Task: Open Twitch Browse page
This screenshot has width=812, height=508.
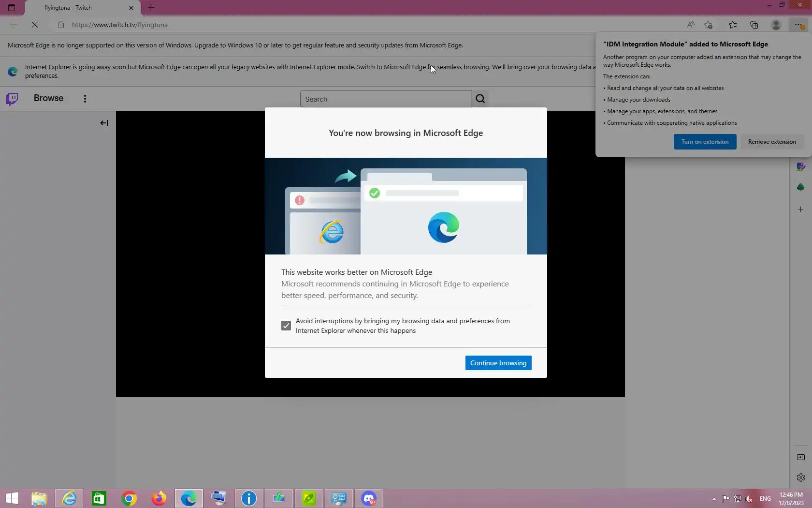Action: point(48,98)
